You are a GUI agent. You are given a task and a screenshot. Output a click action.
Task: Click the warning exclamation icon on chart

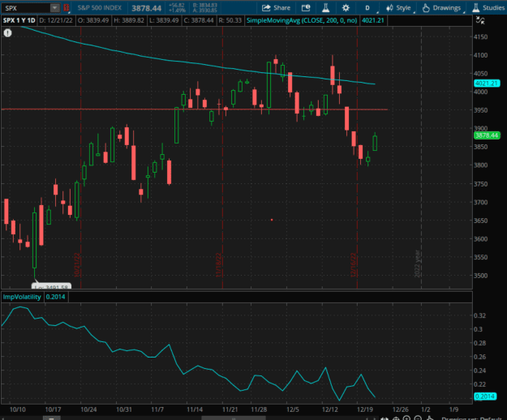[x=7, y=33]
